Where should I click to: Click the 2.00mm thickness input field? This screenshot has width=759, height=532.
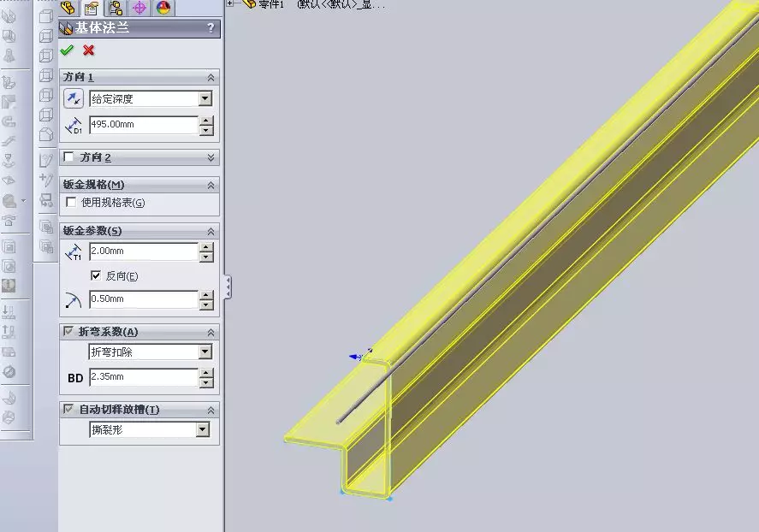click(x=144, y=251)
